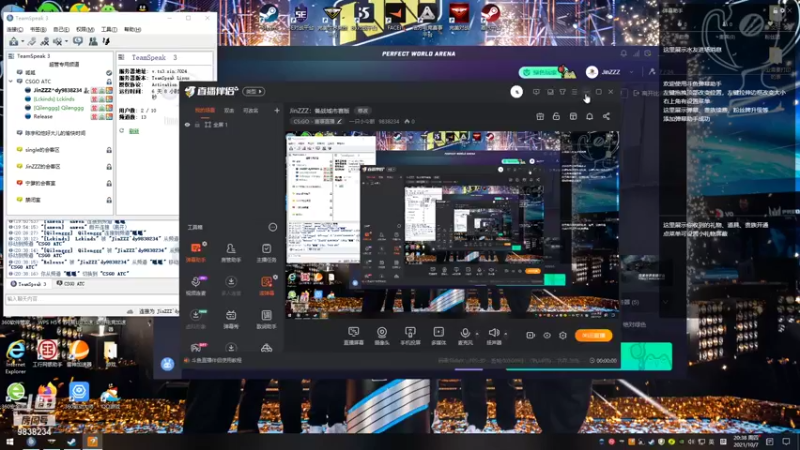
Task: Open the contacts icon in TeamSpeak toolbar
Action: [93, 41]
